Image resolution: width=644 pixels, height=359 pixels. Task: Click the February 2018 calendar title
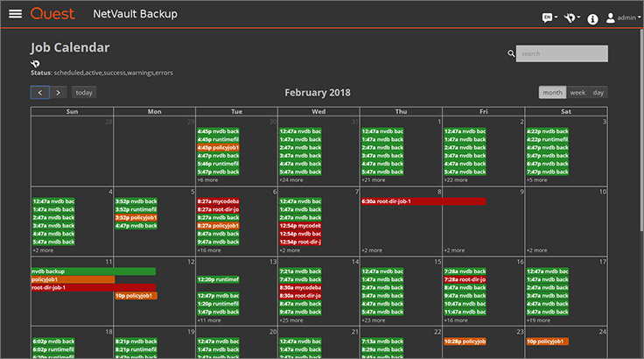point(318,93)
